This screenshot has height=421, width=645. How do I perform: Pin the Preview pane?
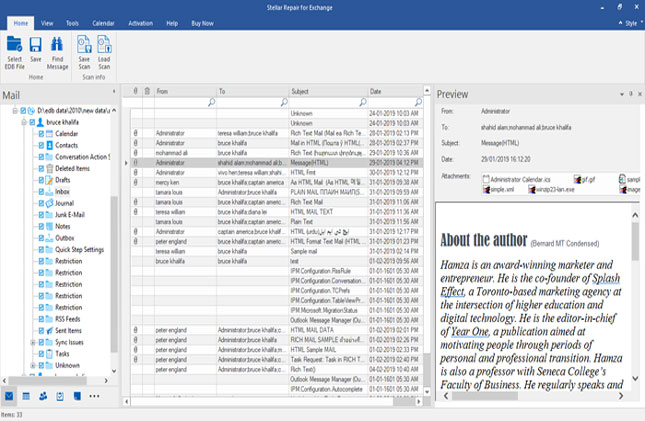[x=631, y=94]
